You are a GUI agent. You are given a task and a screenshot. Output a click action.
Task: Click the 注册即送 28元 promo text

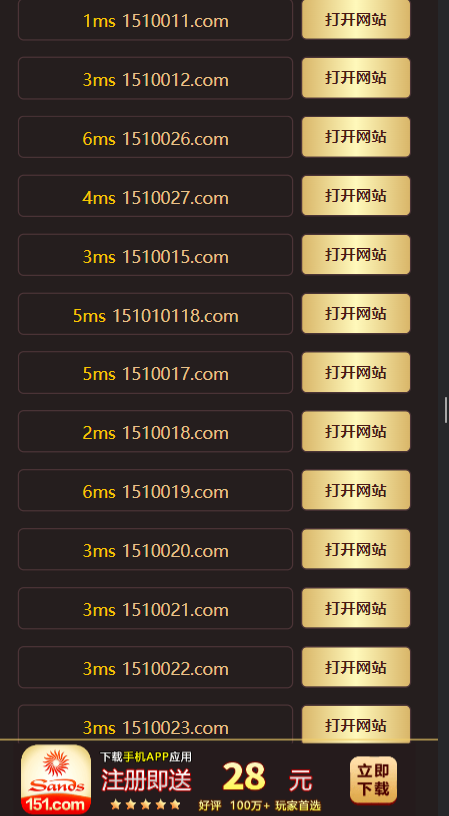(x=207, y=780)
